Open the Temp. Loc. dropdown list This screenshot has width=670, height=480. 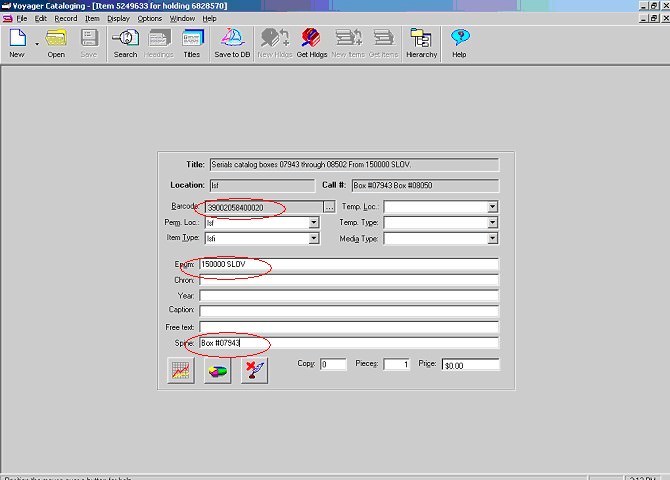(492, 207)
